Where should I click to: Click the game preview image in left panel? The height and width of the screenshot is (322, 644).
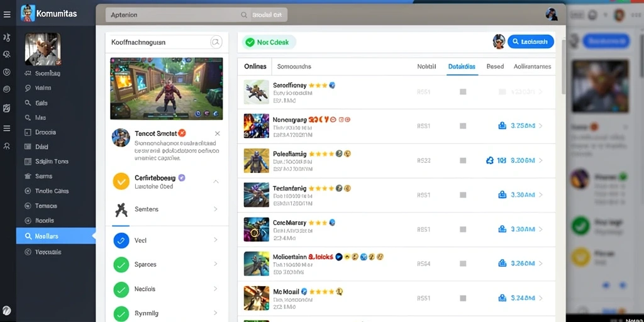coord(166,88)
